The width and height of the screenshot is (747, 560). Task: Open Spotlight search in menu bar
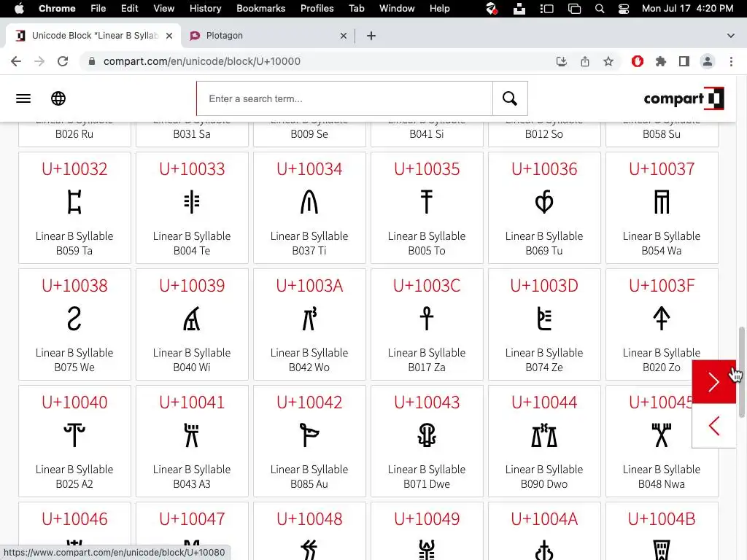click(x=600, y=8)
